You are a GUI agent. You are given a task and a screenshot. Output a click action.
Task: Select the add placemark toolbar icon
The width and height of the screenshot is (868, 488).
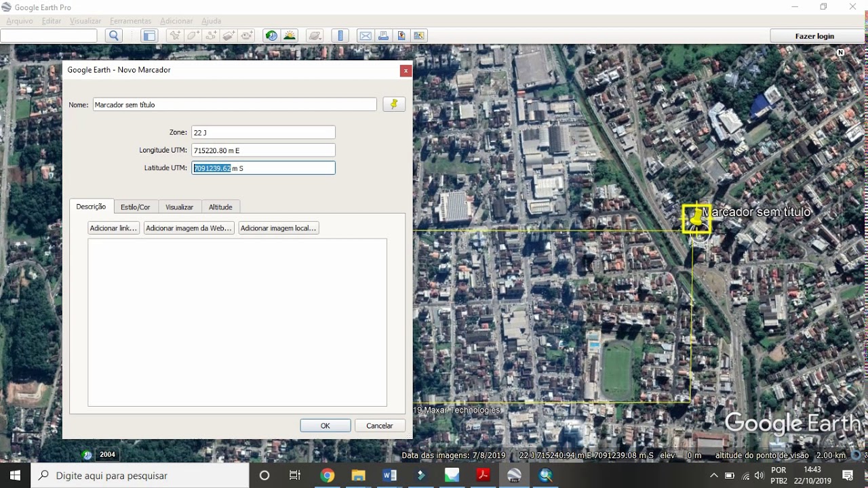pos(176,36)
